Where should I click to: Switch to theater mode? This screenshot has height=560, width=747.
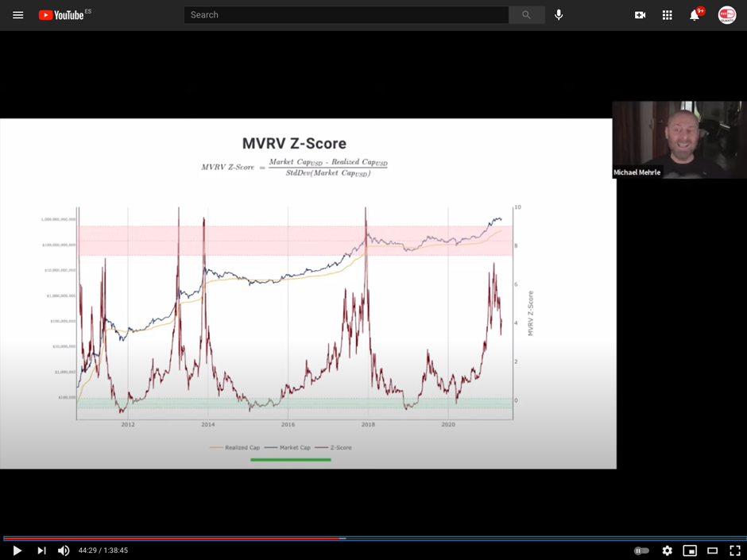click(x=712, y=550)
